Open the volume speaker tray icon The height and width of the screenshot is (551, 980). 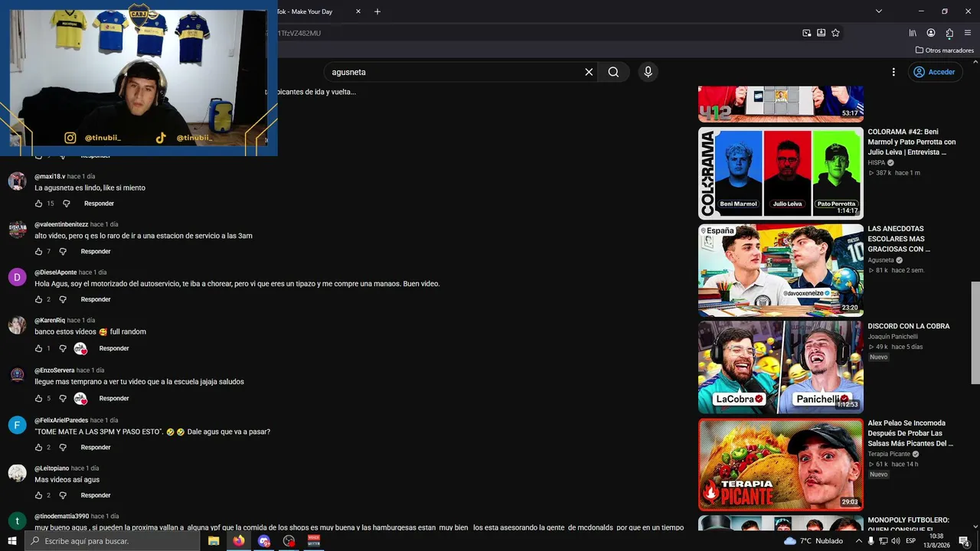(895, 541)
